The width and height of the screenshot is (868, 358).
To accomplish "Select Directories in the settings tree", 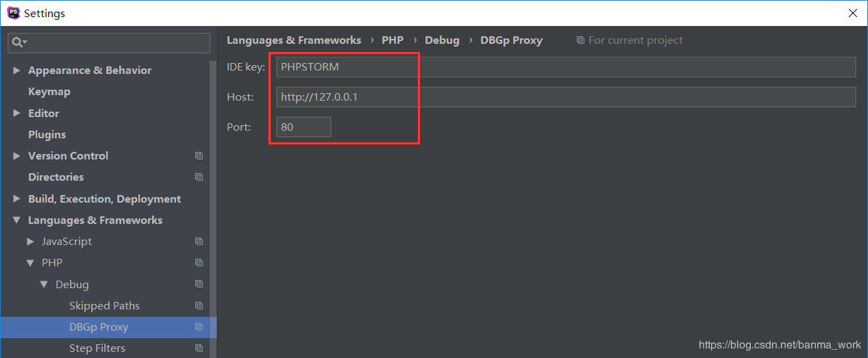I will (x=56, y=177).
